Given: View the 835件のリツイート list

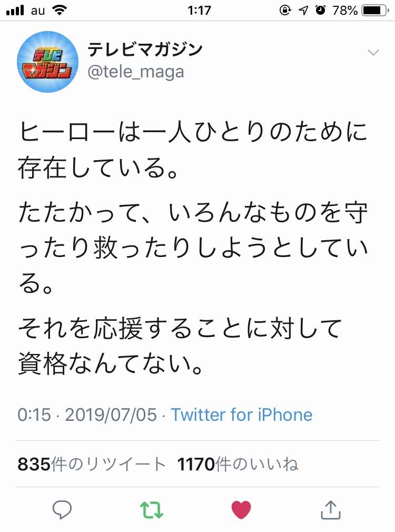Looking at the screenshot, I should click(92, 464).
